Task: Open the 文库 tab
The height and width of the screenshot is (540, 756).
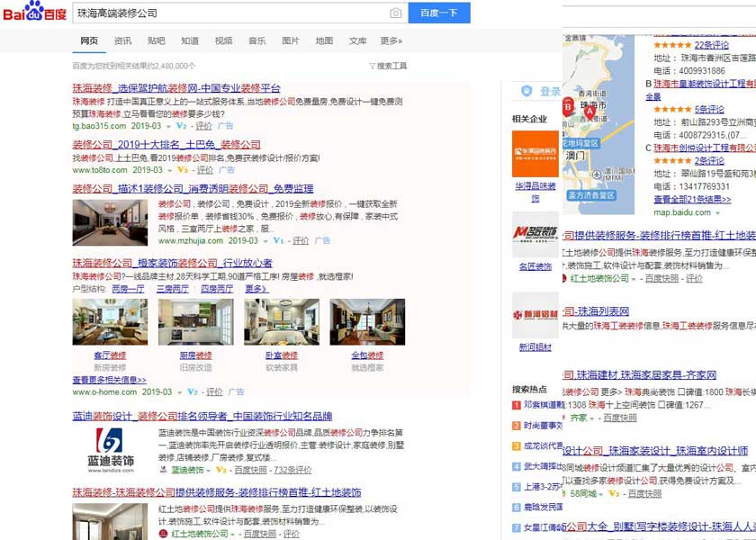Action: [358, 41]
